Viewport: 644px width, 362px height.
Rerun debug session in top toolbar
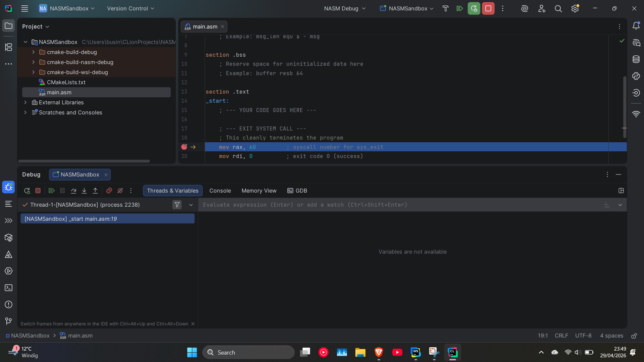[474, 8]
